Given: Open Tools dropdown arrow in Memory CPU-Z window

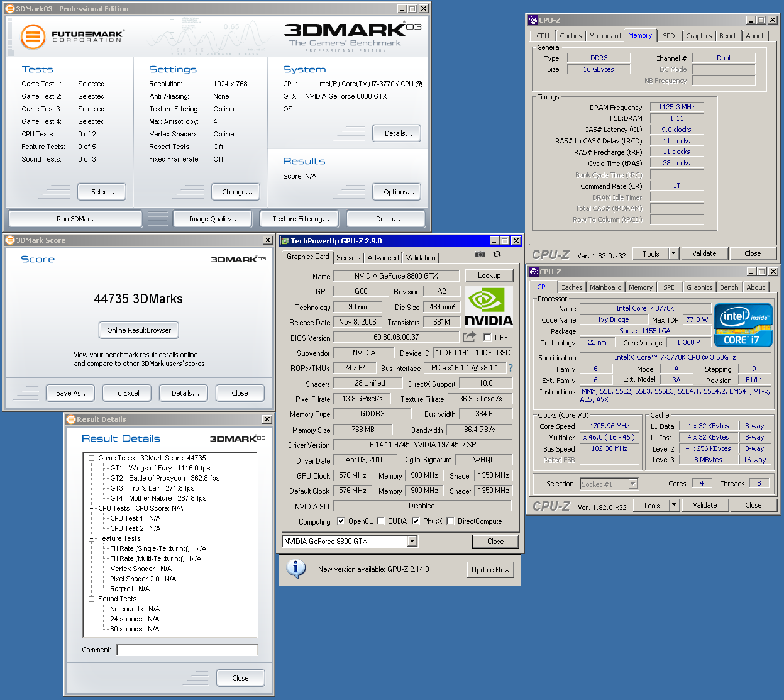Looking at the screenshot, I should tap(674, 253).
